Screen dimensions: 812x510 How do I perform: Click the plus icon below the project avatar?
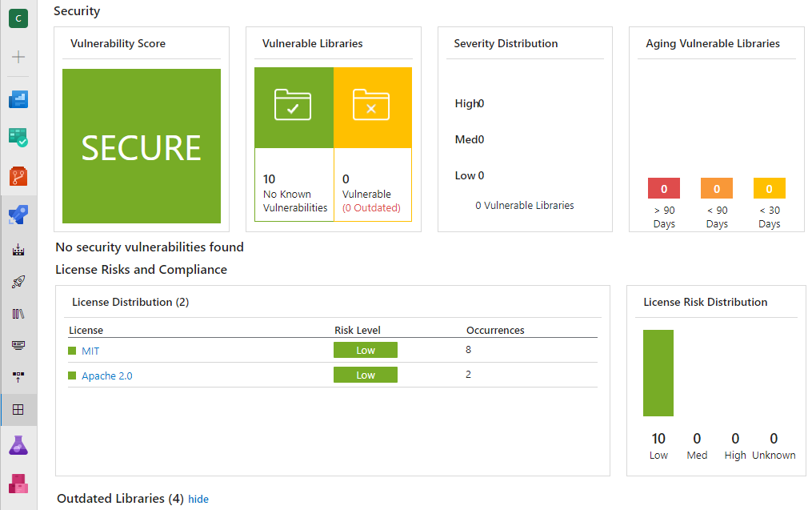pos(18,56)
